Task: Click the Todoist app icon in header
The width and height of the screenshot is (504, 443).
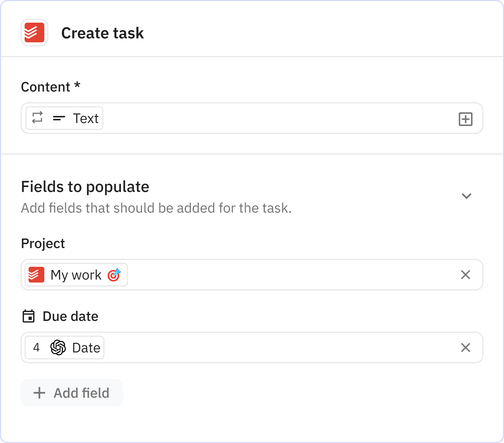Action: click(x=34, y=32)
